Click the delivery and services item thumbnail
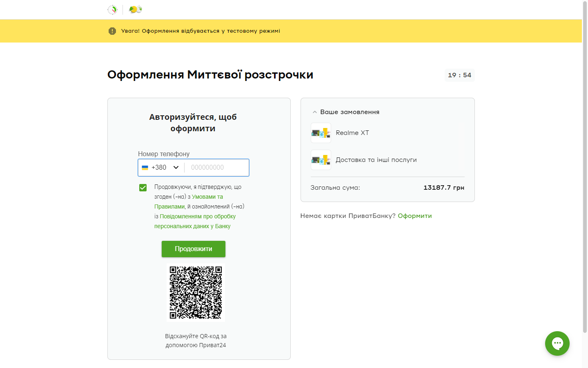 [321, 160]
